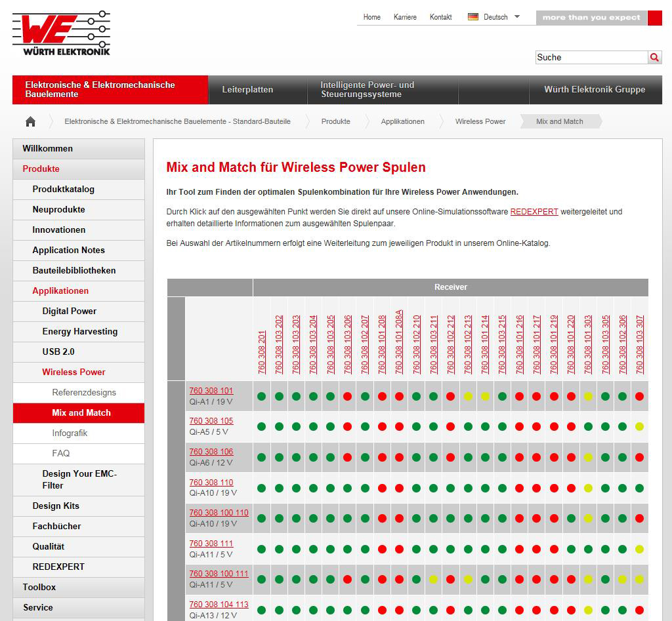Viewport: 672px width, 621px height.
Task: Open yellow dot for 760 308 106 and 760 308 101 303
Action: [x=588, y=458]
